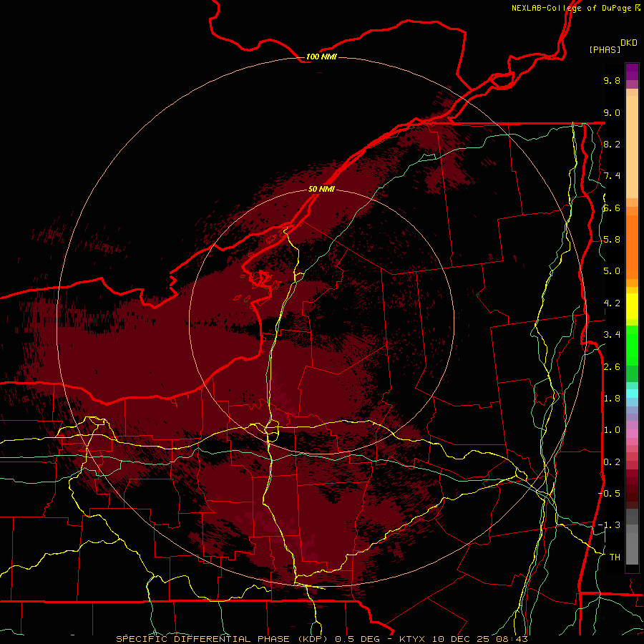644x644 pixels.
Task: Click the 8.2 scale value
Action: coord(612,144)
